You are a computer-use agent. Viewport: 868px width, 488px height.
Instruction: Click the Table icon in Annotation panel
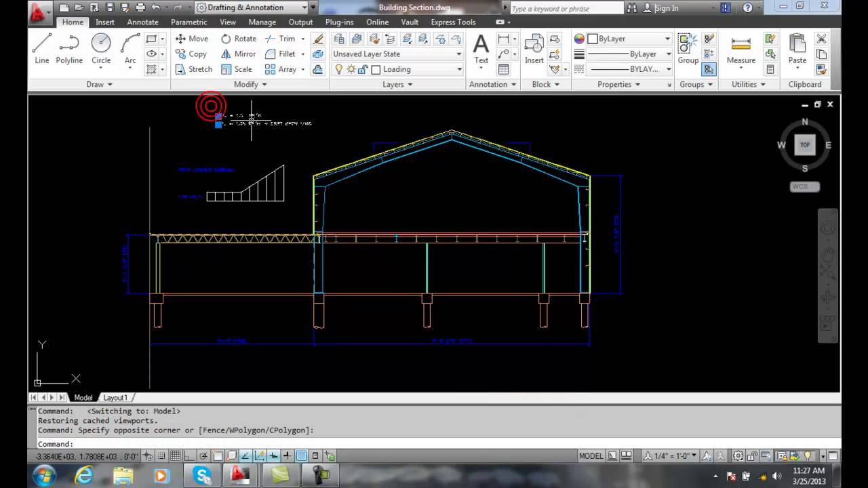point(503,69)
